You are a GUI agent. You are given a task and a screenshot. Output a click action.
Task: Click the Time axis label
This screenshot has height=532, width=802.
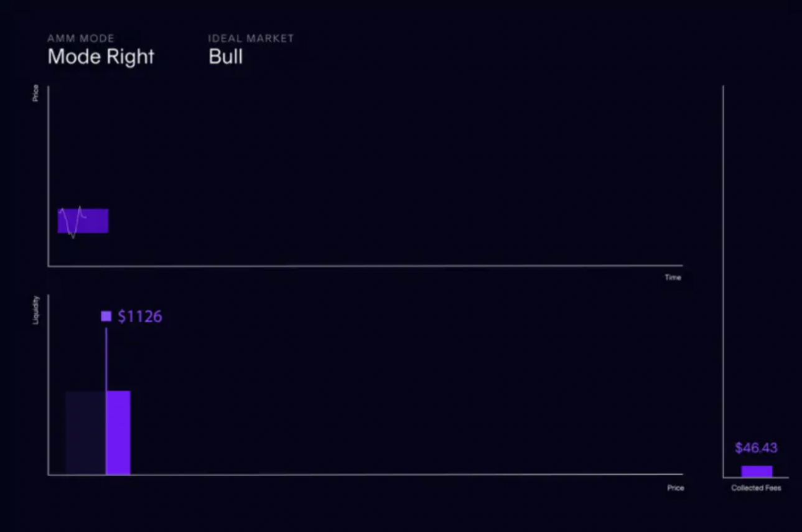673,278
